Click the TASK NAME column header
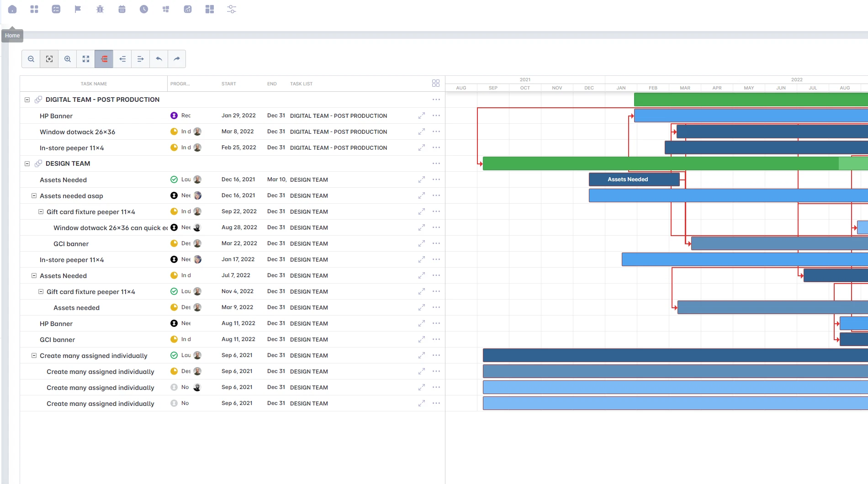This screenshot has height=484, width=868. pyautogui.click(x=93, y=84)
